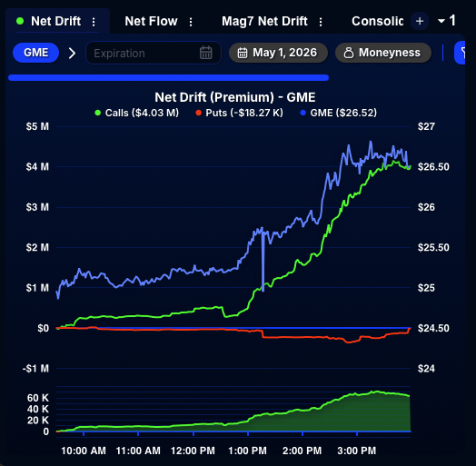Toggle Puts series in chart legend
This screenshot has height=466, width=476.
pyautogui.click(x=239, y=113)
